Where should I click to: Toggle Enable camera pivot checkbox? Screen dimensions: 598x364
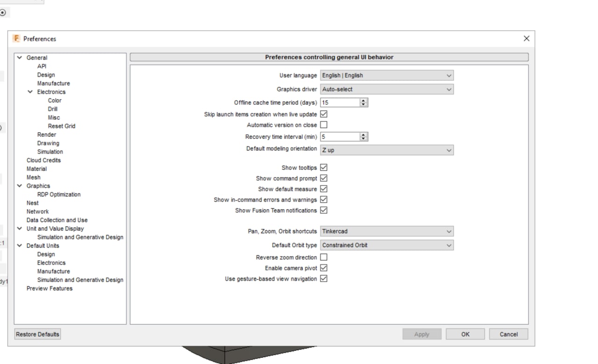pos(324,268)
